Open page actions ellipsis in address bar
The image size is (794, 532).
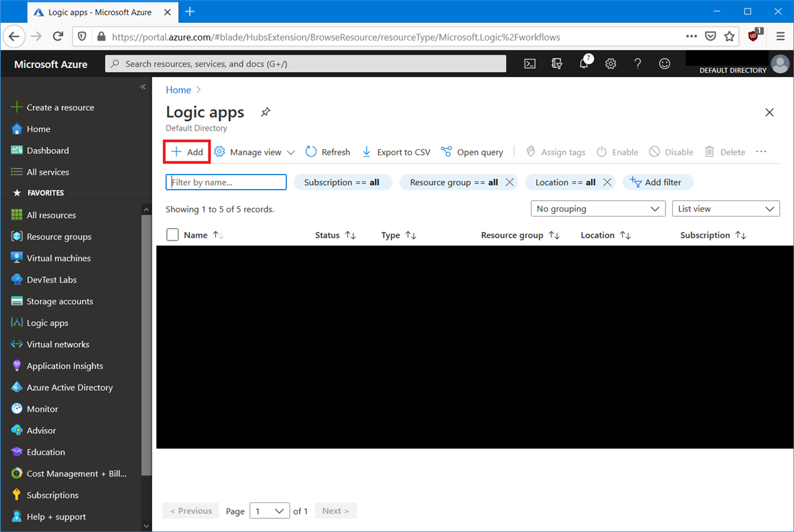[x=691, y=36]
